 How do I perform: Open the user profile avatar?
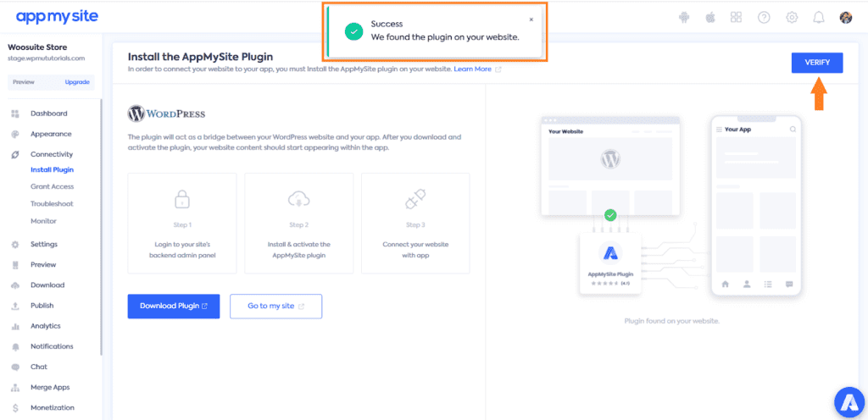(x=846, y=18)
